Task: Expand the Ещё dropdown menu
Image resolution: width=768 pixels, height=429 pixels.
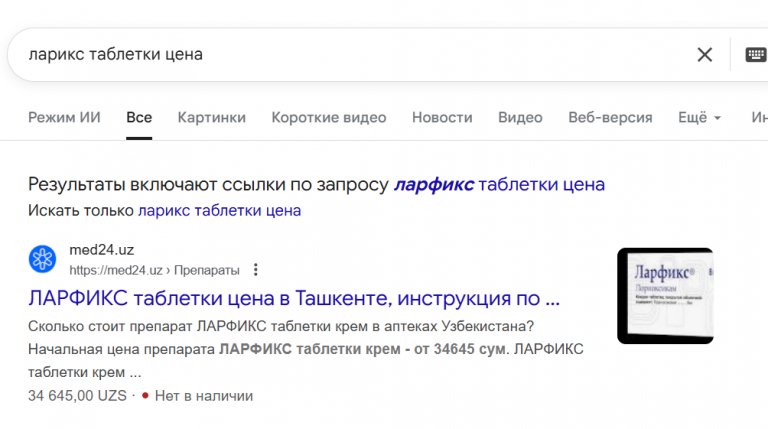Action: 700,118
